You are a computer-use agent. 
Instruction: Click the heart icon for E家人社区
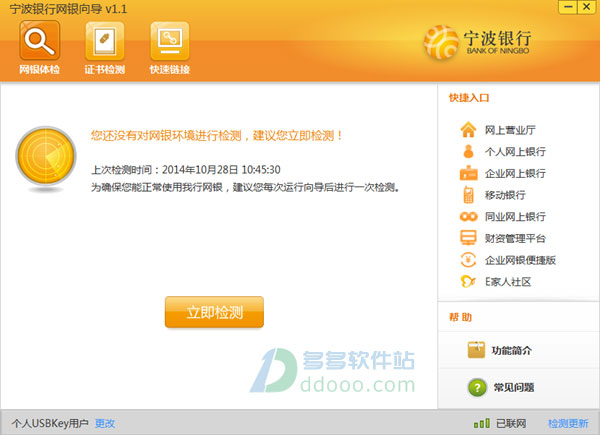(468, 282)
